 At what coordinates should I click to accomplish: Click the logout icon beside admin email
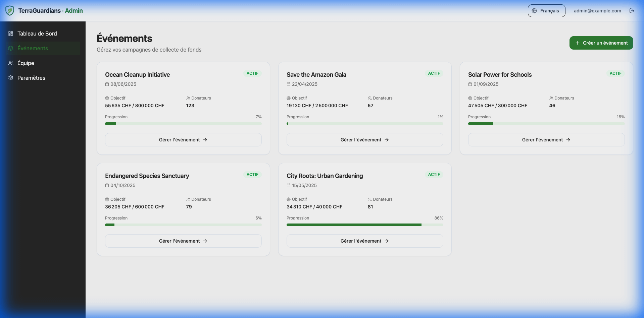coord(632,11)
